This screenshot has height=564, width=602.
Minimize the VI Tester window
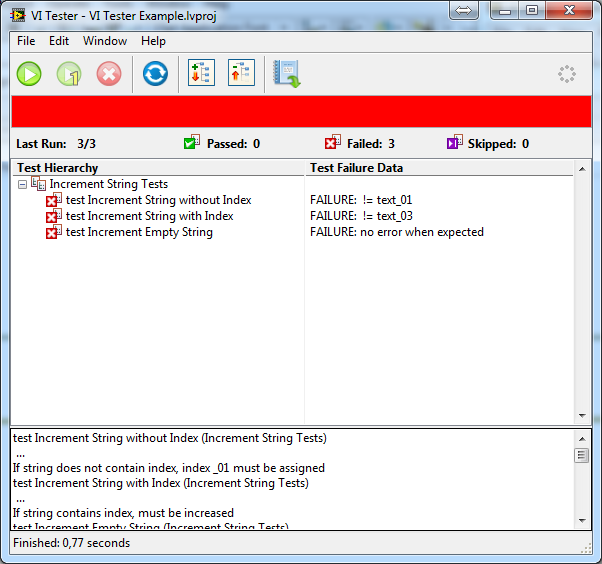coord(504,10)
